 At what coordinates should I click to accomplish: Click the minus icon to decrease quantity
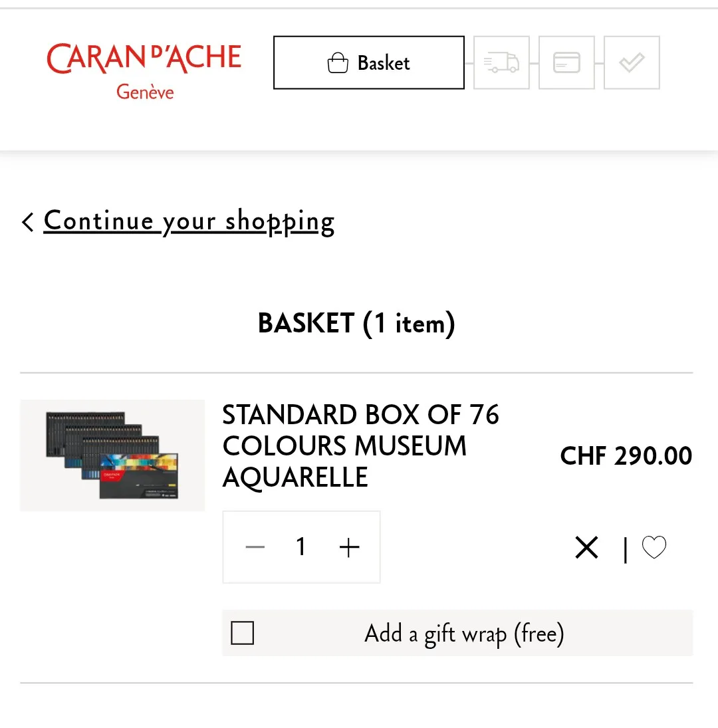coord(255,547)
